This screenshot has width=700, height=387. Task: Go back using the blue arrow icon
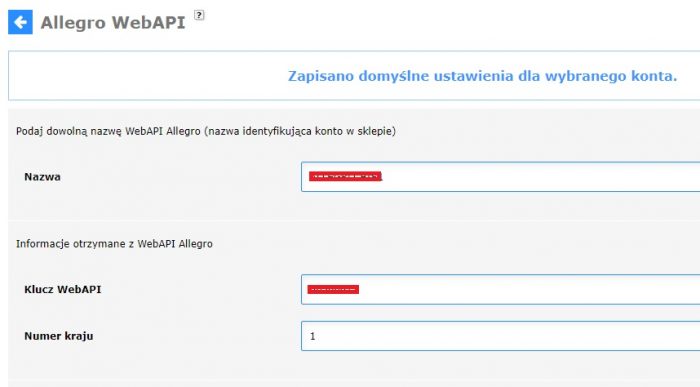20,22
